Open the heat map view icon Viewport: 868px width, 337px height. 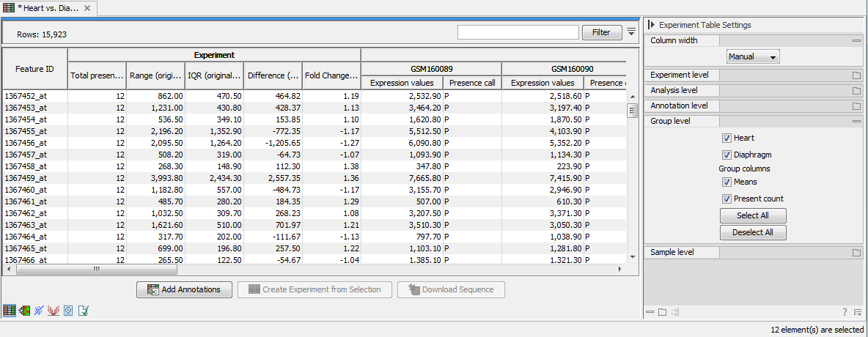(x=24, y=311)
